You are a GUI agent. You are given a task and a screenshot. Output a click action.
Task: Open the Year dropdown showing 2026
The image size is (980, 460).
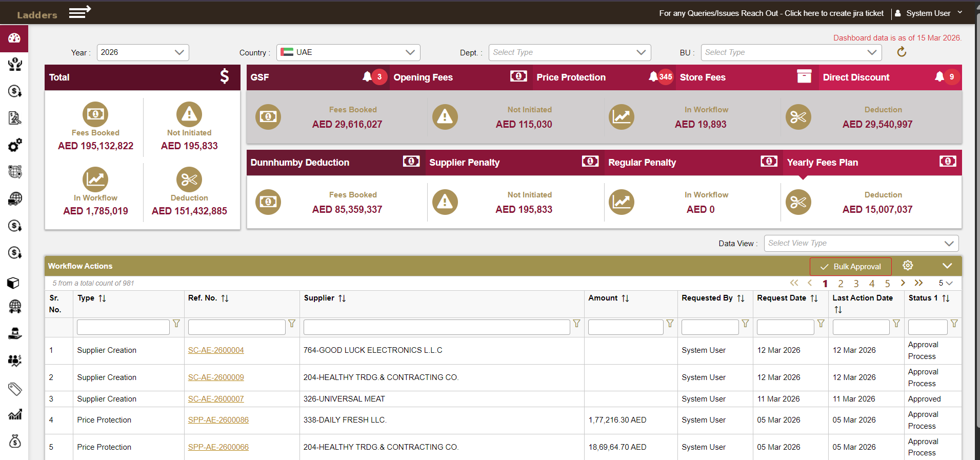point(143,52)
